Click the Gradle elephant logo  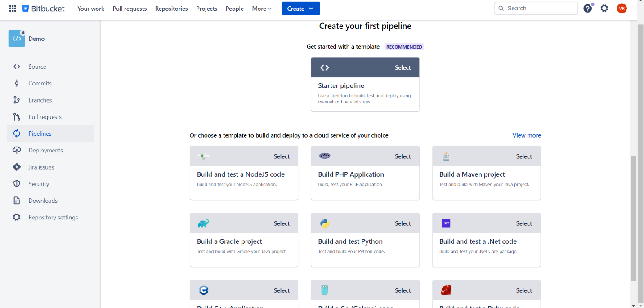203,223
